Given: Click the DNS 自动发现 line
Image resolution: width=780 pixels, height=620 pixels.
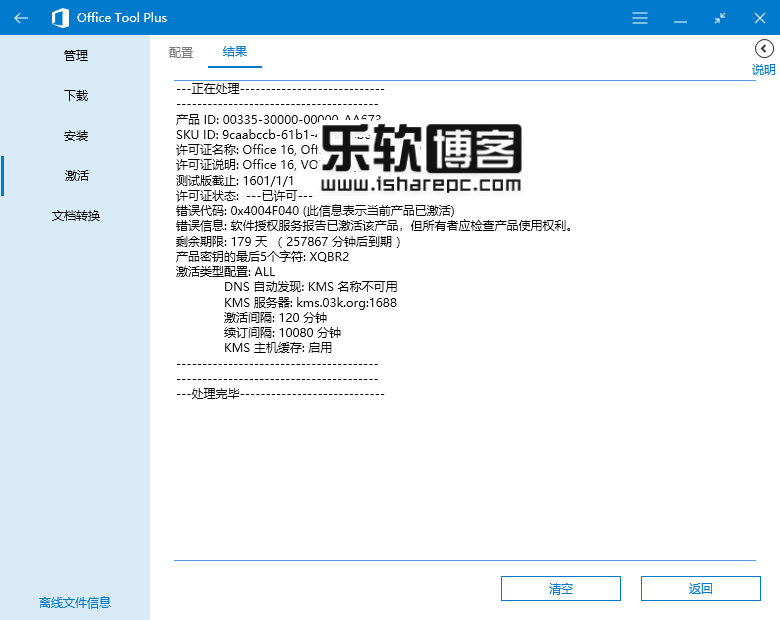Looking at the screenshot, I should [310, 287].
